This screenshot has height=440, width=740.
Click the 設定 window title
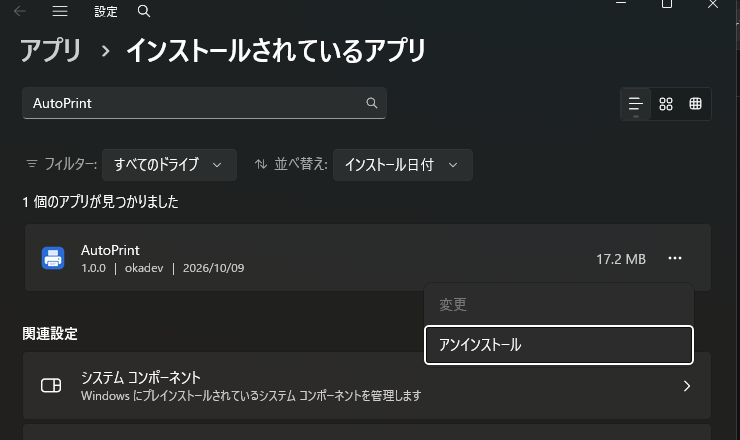[106, 11]
